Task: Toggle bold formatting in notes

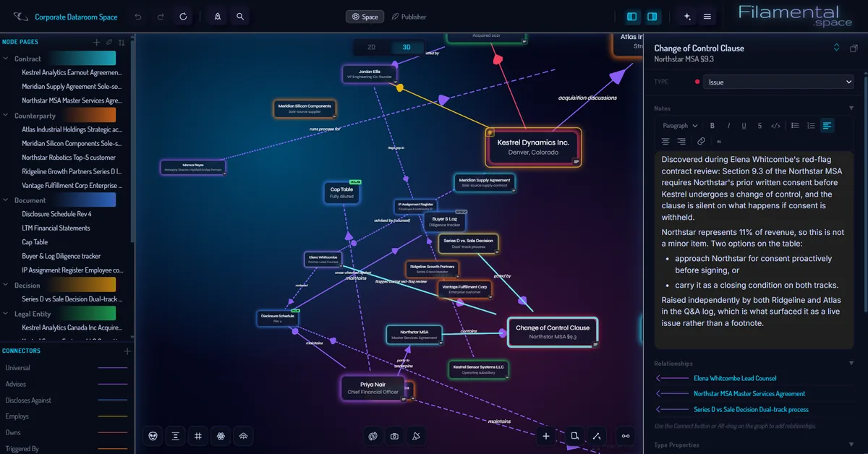Action: tap(712, 126)
